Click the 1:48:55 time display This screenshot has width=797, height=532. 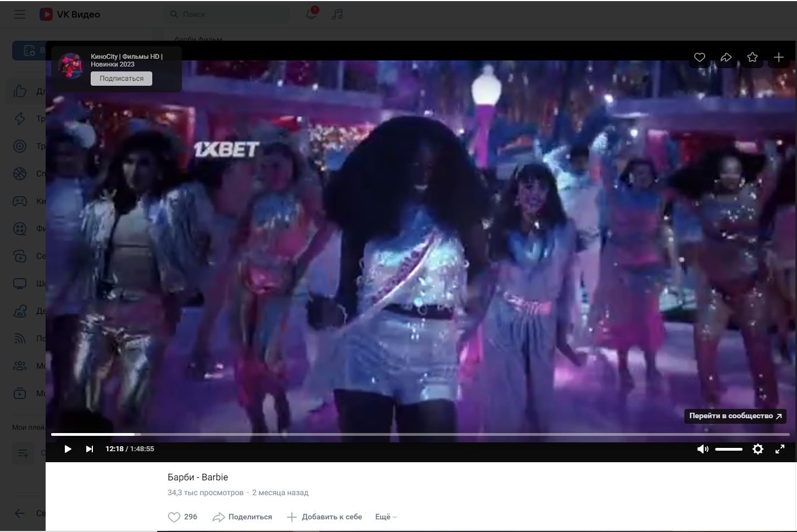(142, 449)
